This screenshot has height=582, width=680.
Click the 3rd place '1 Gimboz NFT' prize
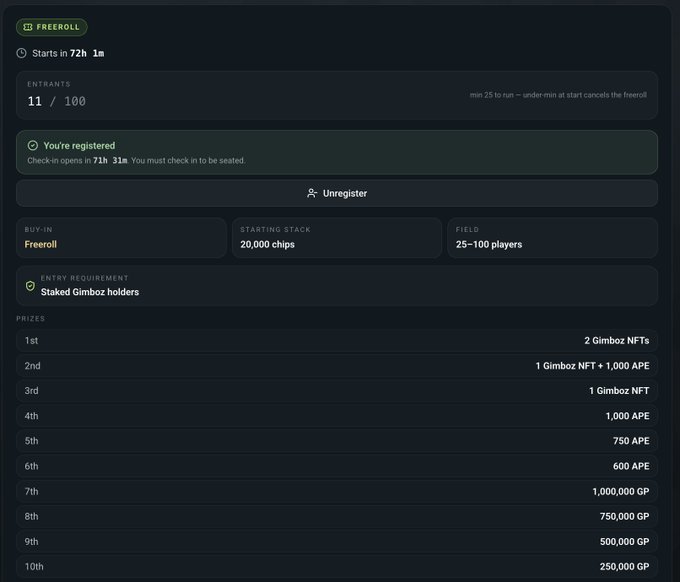tap(619, 391)
